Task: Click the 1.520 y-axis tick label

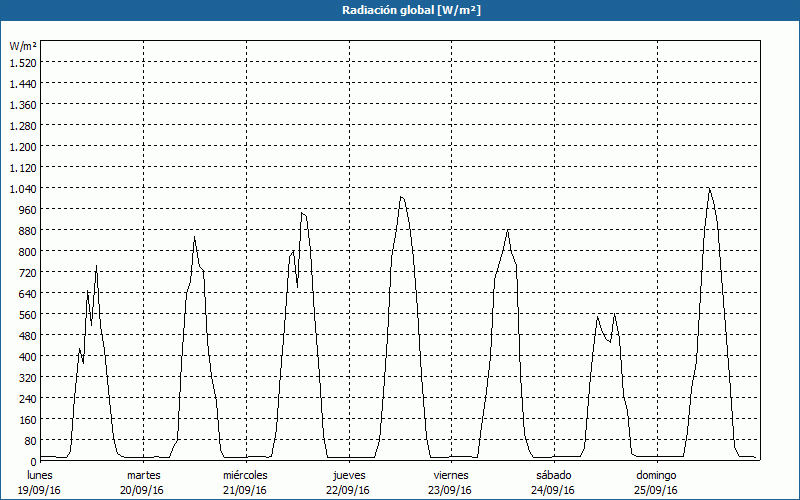Action: [x=23, y=62]
